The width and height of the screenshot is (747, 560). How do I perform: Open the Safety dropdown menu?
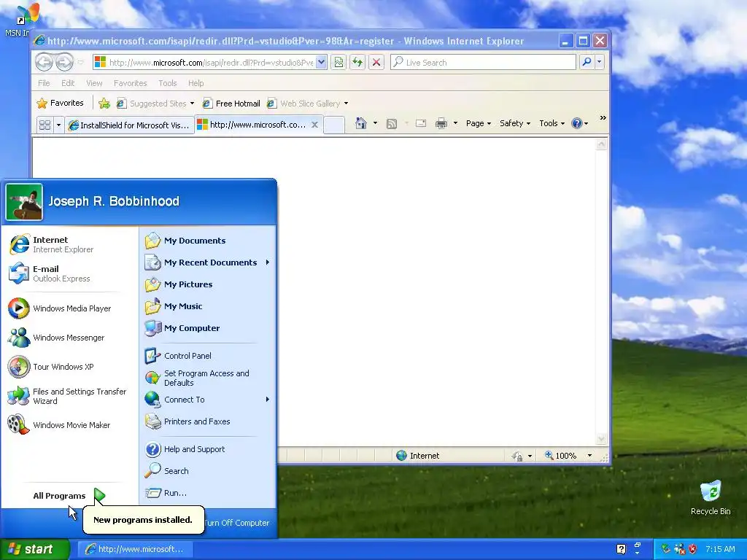pyautogui.click(x=514, y=123)
